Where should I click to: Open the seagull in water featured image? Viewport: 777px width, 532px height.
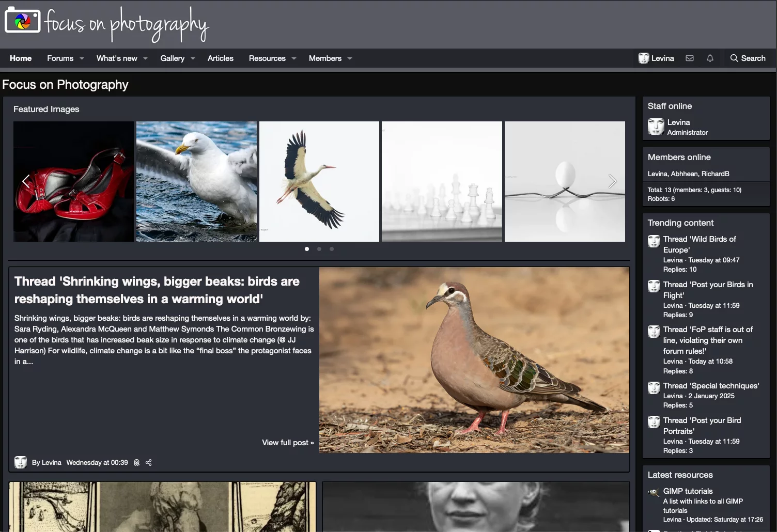pyautogui.click(x=196, y=181)
